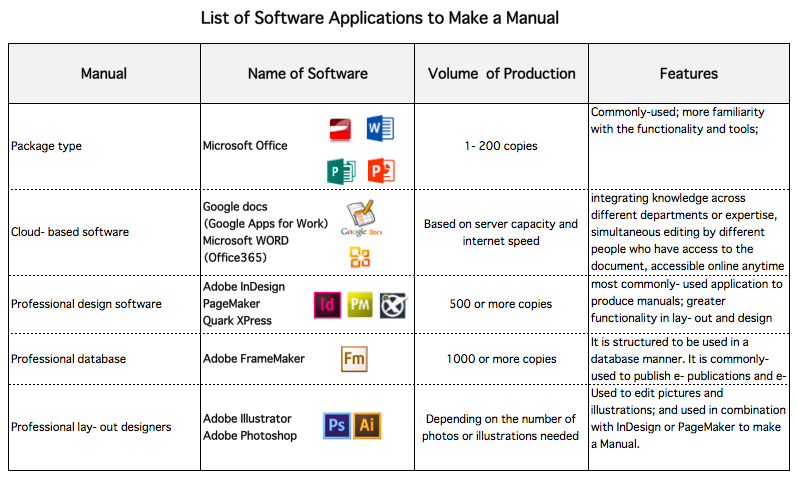The image size is (797, 478).
Task: Select the 'Professional lay- out designers' cell
Action: pyautogui.click(x=104, y=427)
